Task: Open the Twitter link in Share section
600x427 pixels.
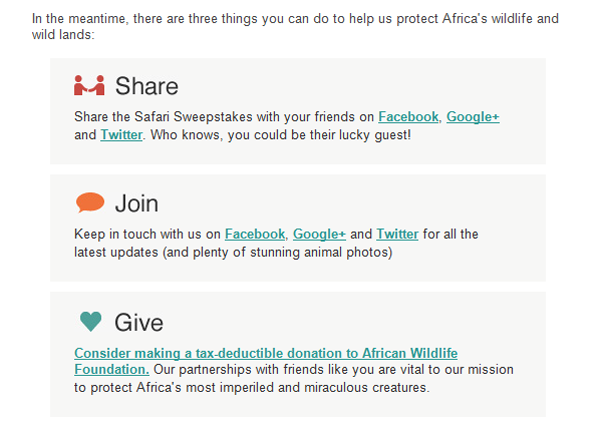Action: 121,135
